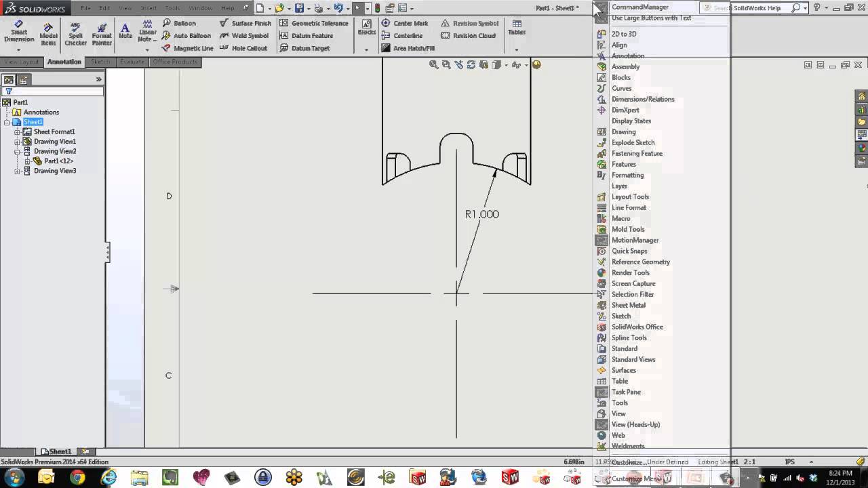
Task: Collapse the Sheet1 tree node
Action: click(7, 122)
